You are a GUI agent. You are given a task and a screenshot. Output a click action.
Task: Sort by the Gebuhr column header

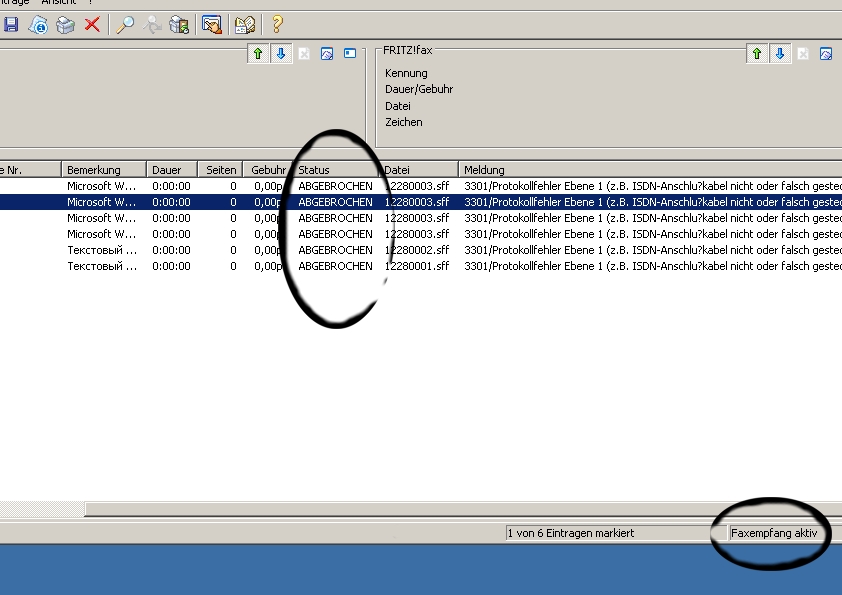267,170
